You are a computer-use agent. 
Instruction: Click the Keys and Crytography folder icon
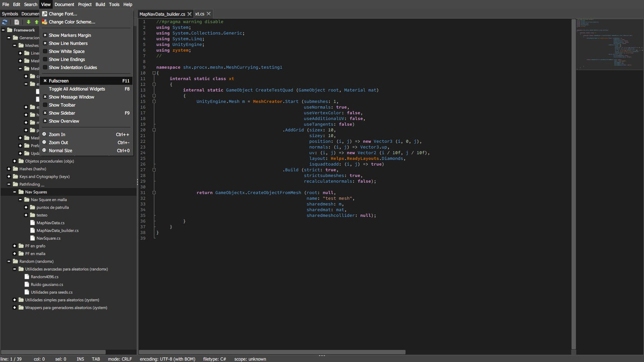16,176
